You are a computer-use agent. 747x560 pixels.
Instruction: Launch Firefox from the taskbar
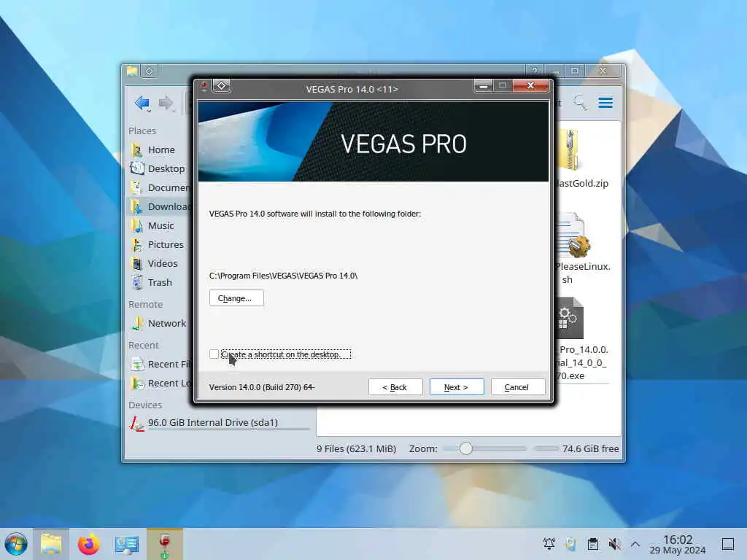(88, 544)
